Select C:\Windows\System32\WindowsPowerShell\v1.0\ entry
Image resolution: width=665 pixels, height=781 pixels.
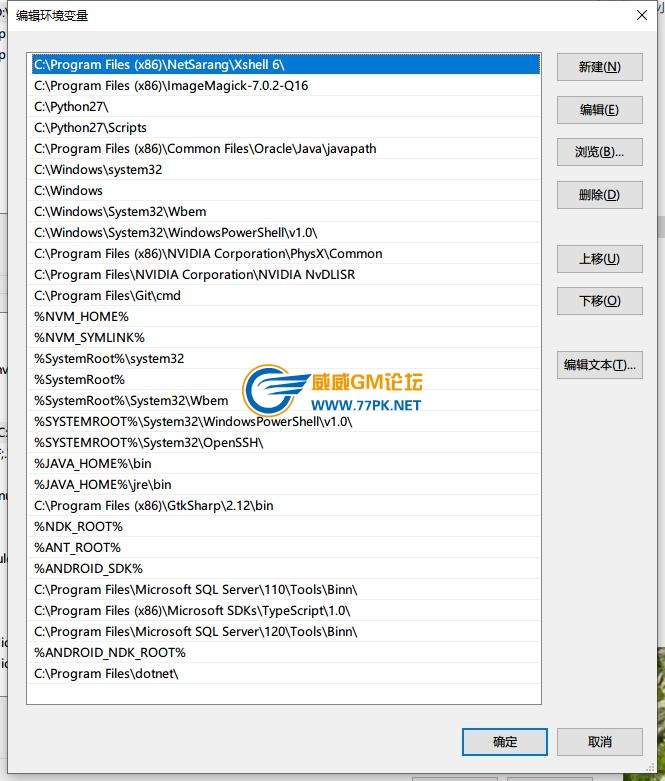point(285,232)
